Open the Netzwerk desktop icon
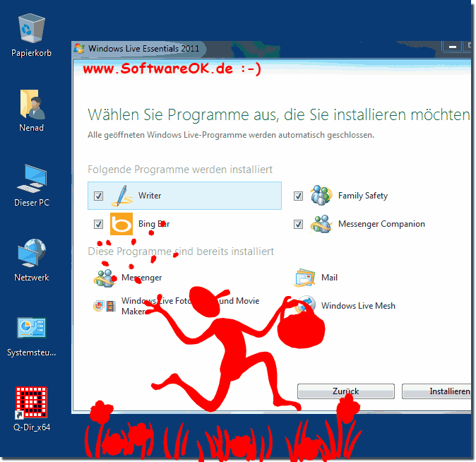Screen dimensions: 476x462 click(x=32, y=253)
